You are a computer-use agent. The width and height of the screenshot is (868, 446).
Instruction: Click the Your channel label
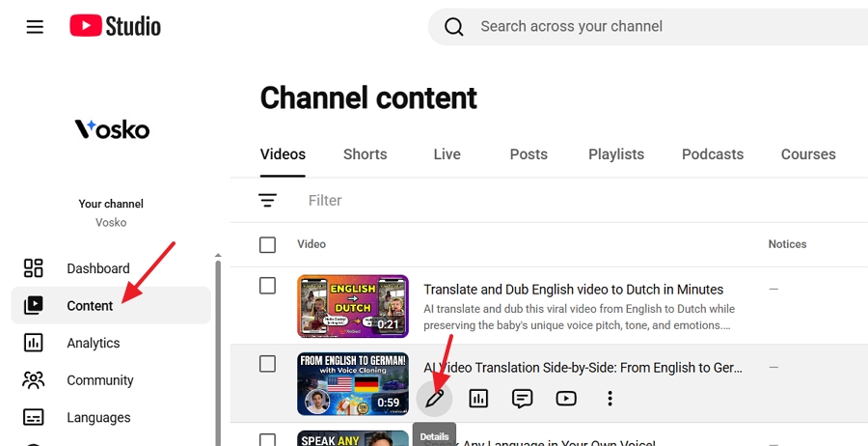click(111, 204)
